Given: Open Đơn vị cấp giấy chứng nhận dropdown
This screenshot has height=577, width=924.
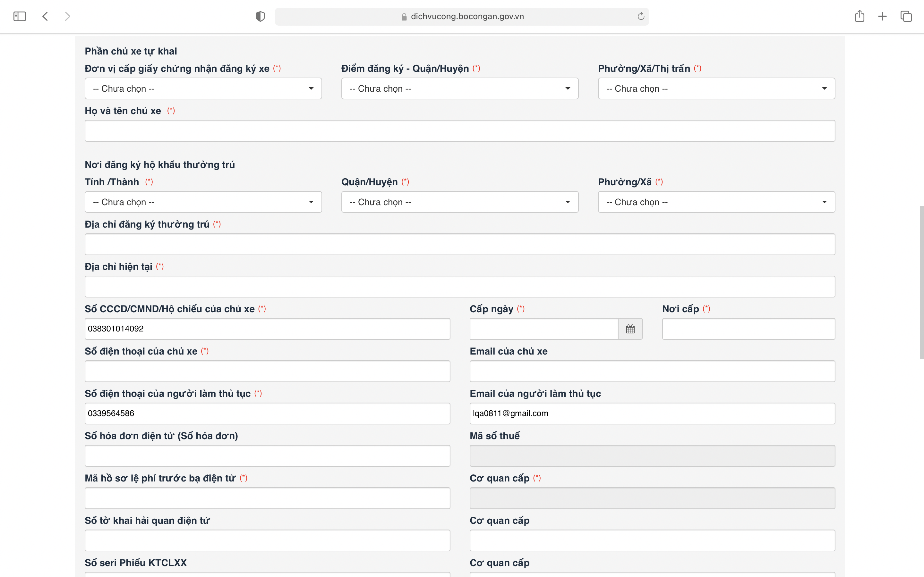Looking at the screenshot, I should (x=203, y=88).
